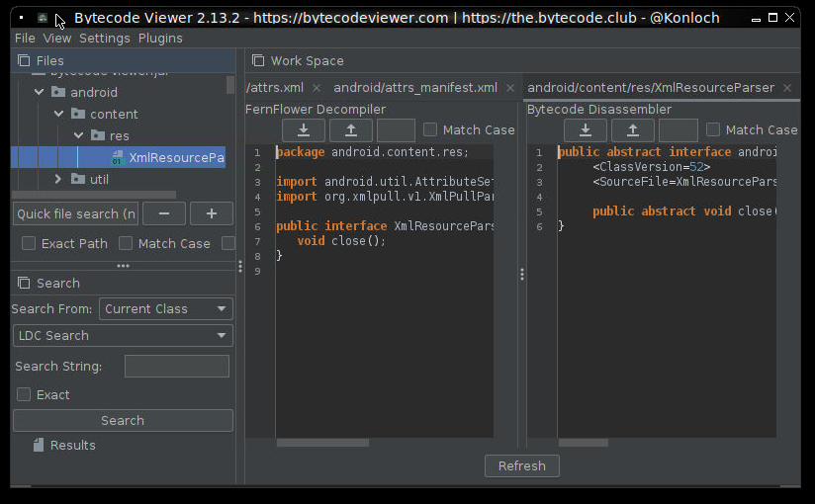The width and height of the screenshot is (815, 504).
Task: Click search-up arrow in FernFlower Decompiler pane
Action: point(351,129)
